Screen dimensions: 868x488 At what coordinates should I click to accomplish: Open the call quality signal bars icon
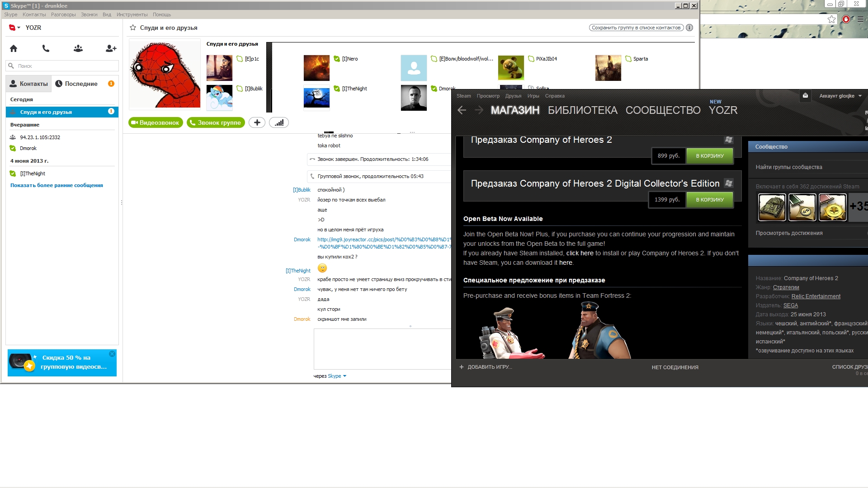pos(279,122)
